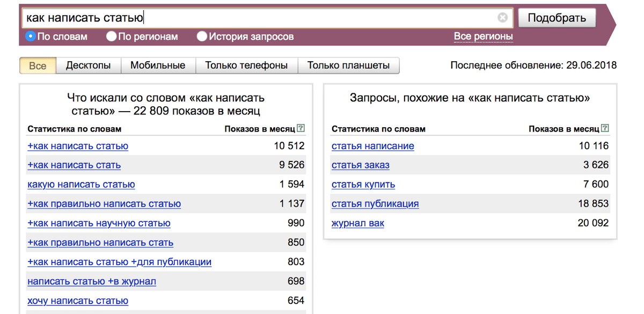Select the 'По словам' radio button
The image size is (644, 314).
(x=30, y=36)
